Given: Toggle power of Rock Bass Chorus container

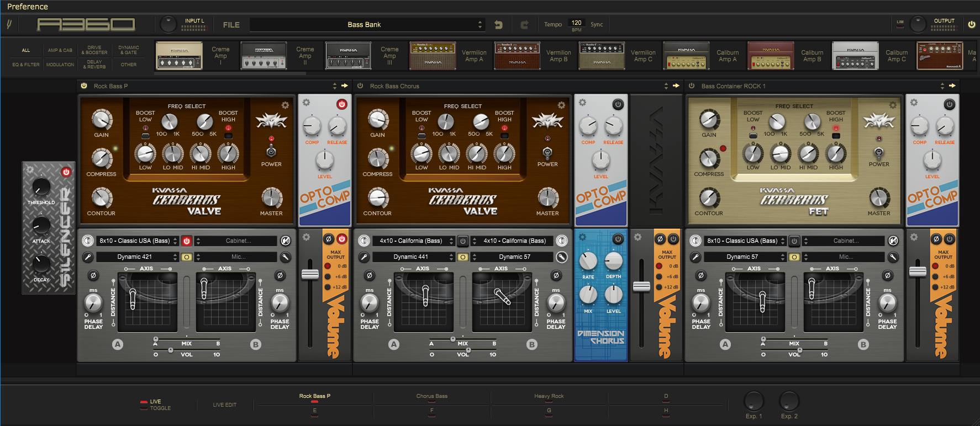Looking at the screenshot, I should click(360, 86).
